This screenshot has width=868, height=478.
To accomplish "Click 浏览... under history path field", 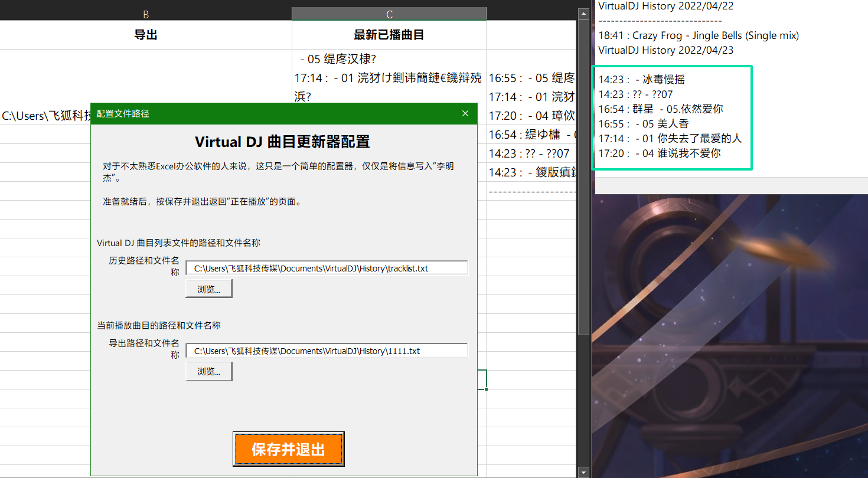I will 209,289.
